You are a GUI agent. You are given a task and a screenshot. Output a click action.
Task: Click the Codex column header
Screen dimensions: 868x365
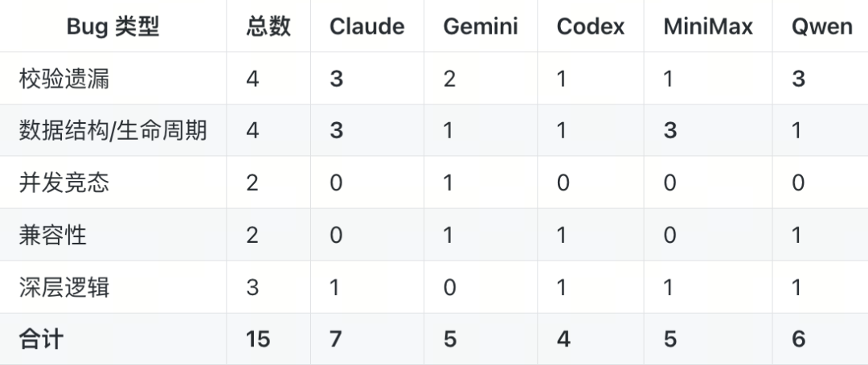pyautogui.click(x=590, y=27)
